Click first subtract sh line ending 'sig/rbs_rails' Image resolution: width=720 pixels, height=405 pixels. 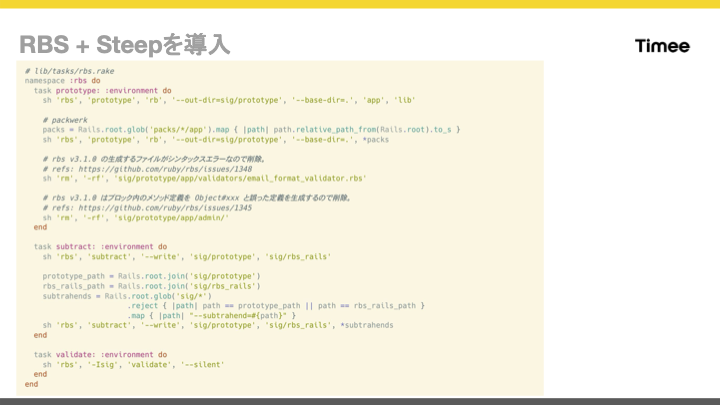tap(187, 257)
